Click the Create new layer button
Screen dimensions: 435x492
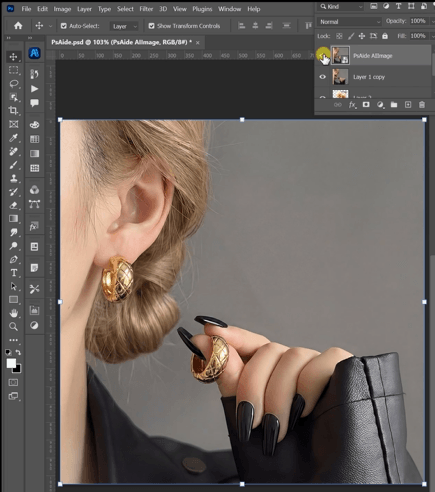[408, 105]
